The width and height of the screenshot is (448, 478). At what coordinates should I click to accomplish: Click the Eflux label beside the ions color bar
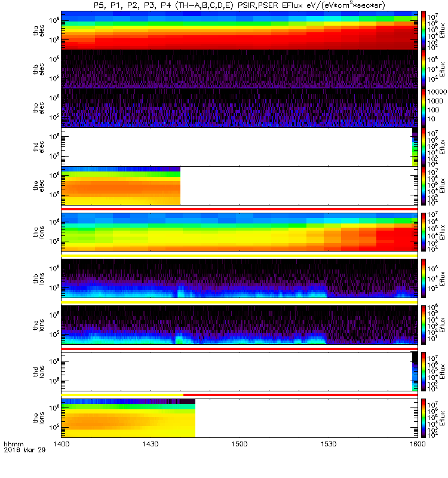[x=443, y=418]
